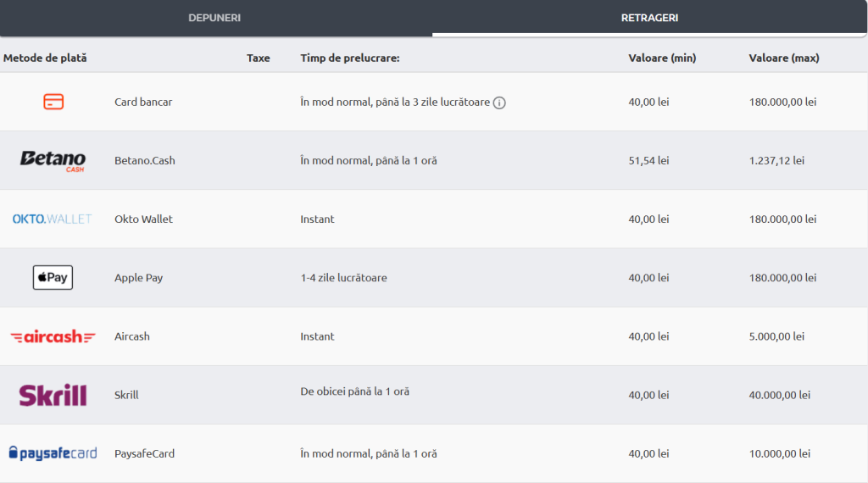The height and width of the screenshot is (483, 868).
Task: Select the Apple Pay row label
Action: tap(138, 278)
